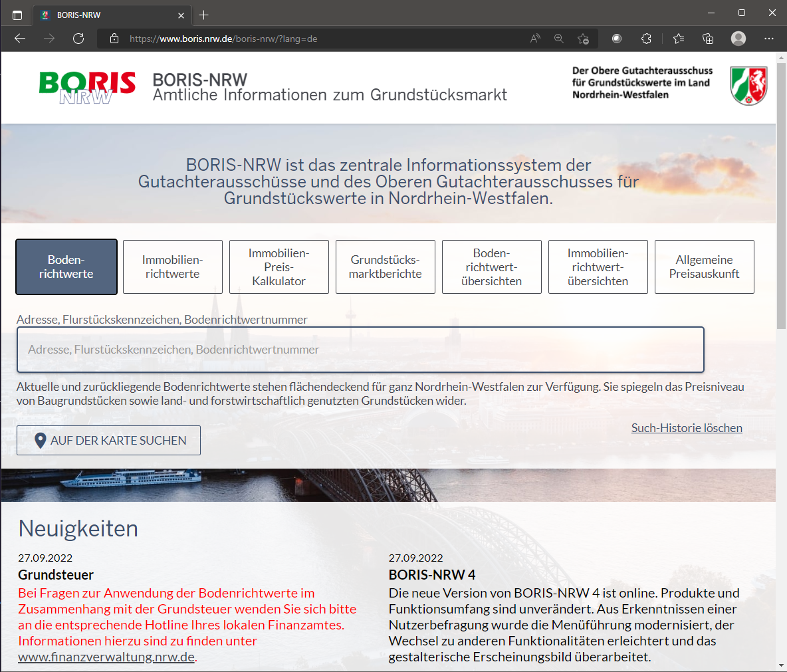Switch to Bodenrichtwertübersichten tab
Screen dimensions: 787x672
(492, 267)
